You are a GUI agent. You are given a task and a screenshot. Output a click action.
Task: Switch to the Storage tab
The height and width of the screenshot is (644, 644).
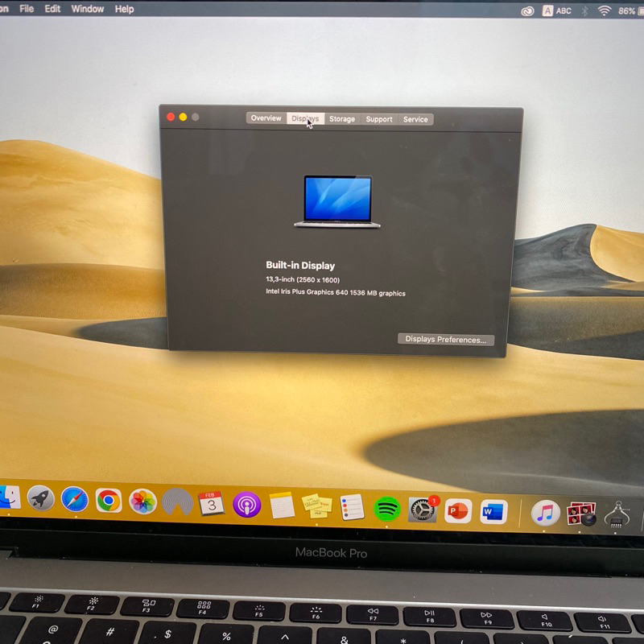pyautogui.click(x=342, y=118)
